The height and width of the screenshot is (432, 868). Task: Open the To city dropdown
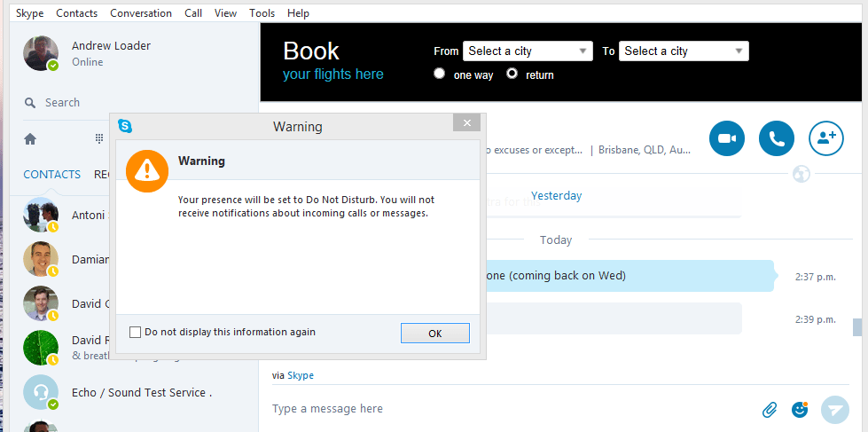point(684,51)
